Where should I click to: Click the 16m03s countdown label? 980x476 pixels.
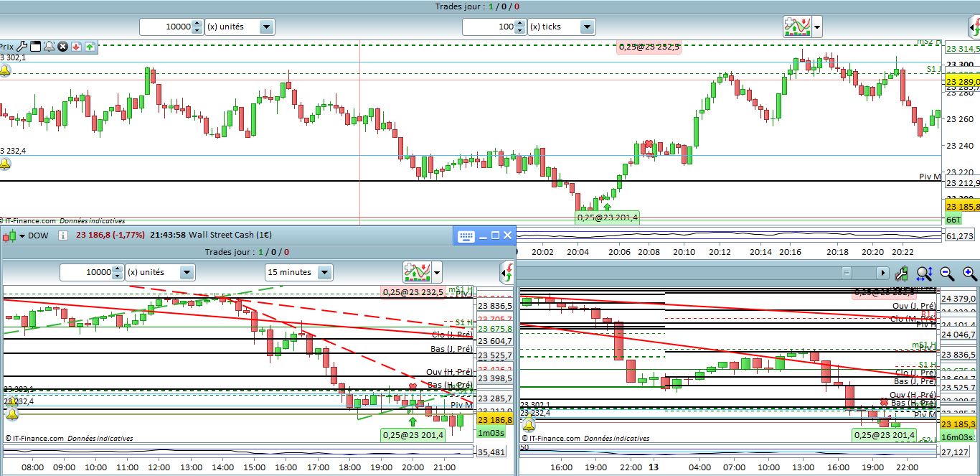(957, 437)
